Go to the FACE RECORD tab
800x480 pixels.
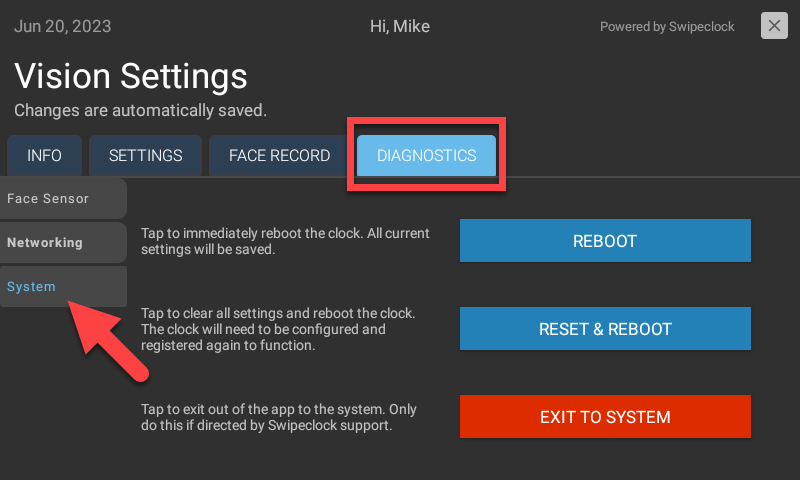[279, 156]
